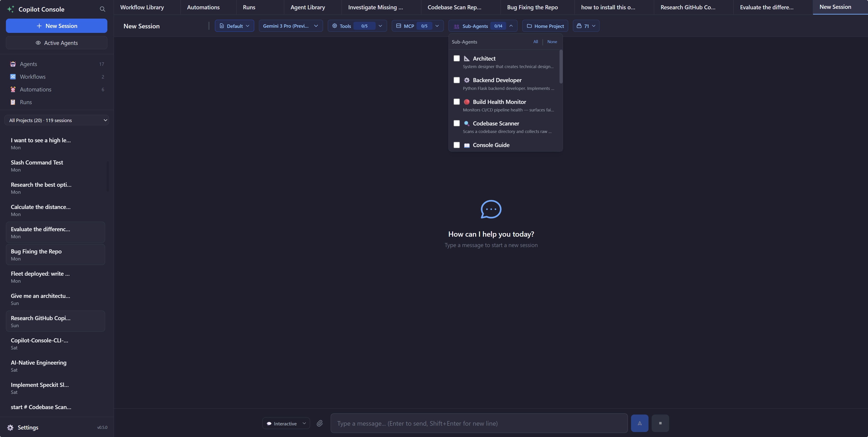868x437 pixels.
Task: Open Automations from the sidebar icon
Action: [13, 89]
